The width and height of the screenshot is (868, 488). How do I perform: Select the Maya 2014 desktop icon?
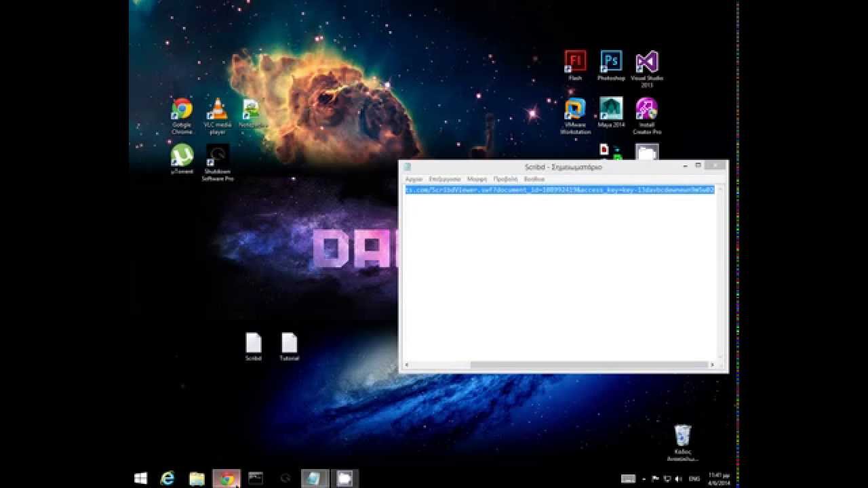pos(611,110)
